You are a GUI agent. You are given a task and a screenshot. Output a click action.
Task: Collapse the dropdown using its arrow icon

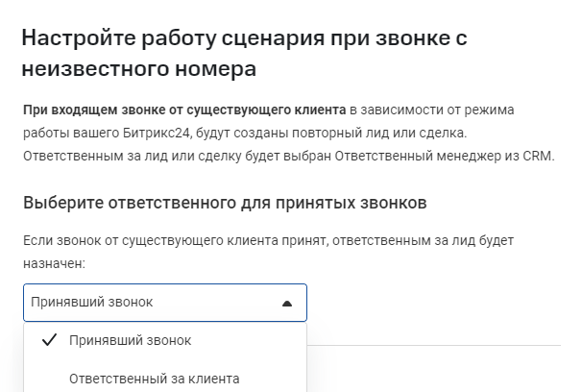(286, 303)
